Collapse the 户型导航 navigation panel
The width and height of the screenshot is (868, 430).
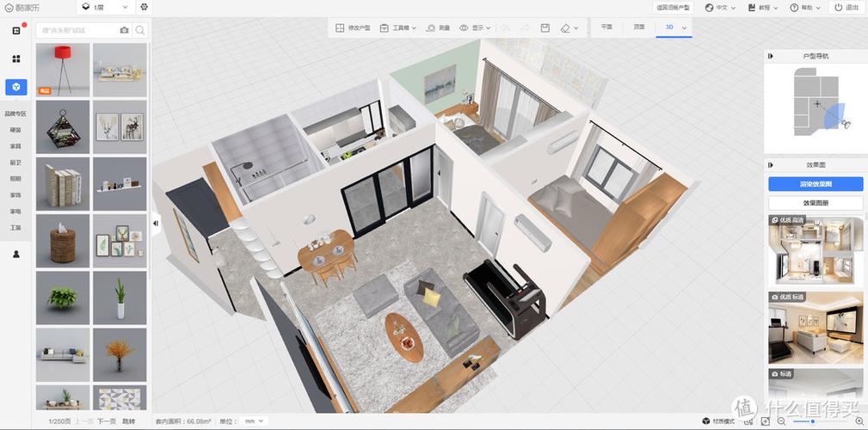(771, 56)
